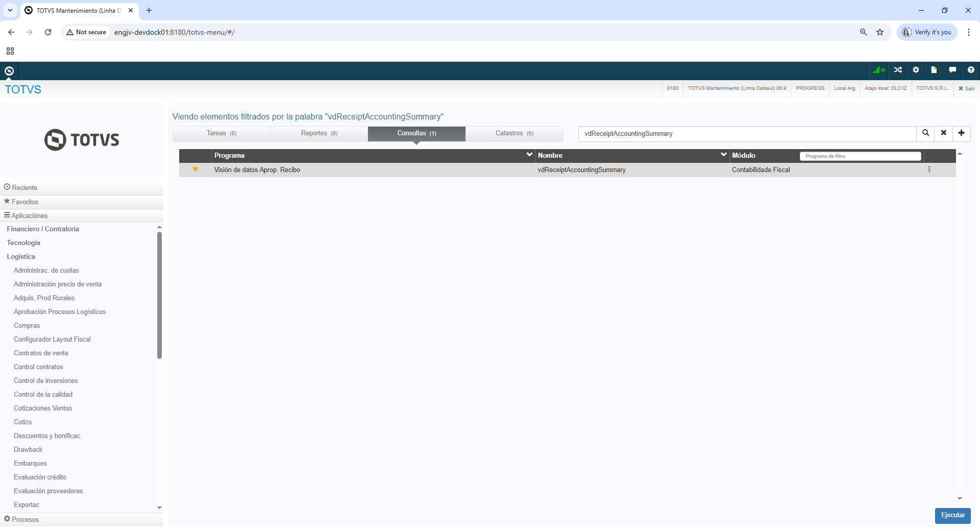Click the Verify it's you profile button
Image resolution: width=980 pixels, height=531 pixels.
click(x=927, y=32)
